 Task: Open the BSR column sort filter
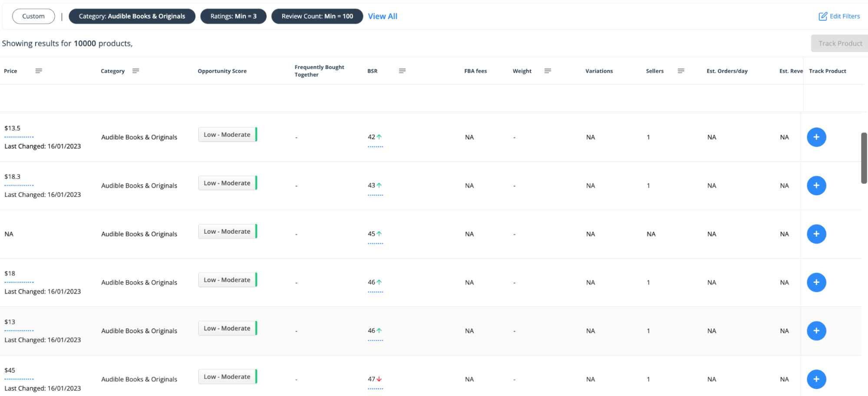pyautogui.click(x=402, y=71)
